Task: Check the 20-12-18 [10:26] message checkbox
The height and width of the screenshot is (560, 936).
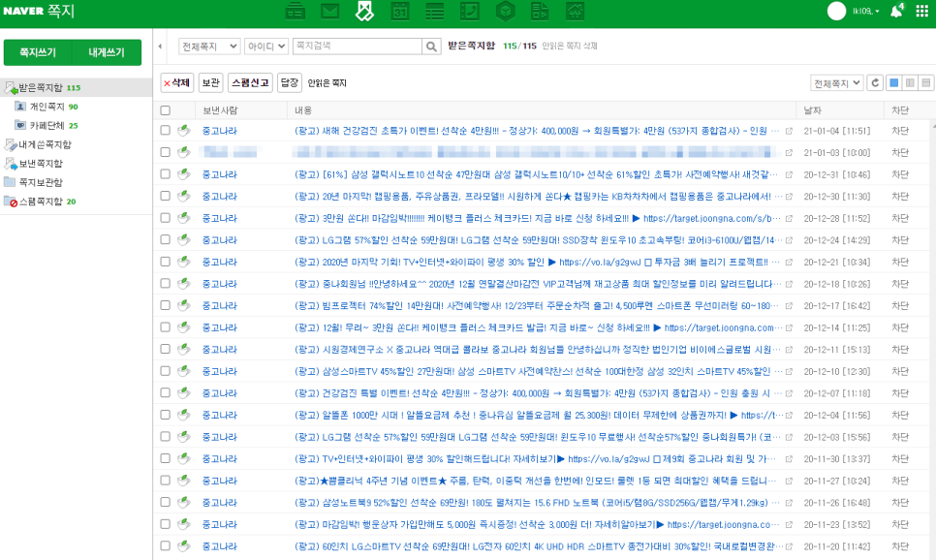Action: [166, 284]
